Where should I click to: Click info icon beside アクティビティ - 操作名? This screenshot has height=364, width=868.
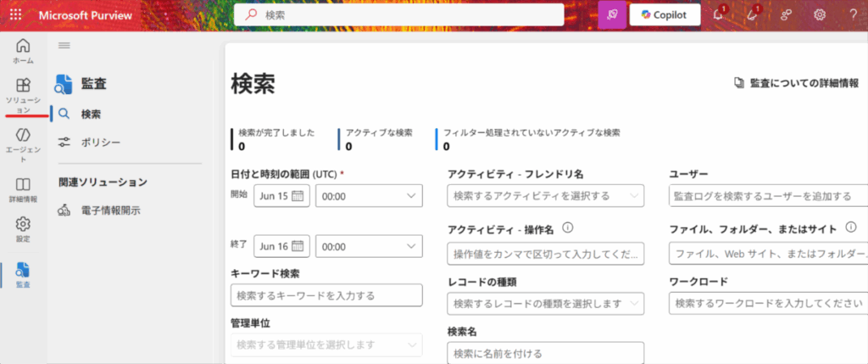(568, 228)
